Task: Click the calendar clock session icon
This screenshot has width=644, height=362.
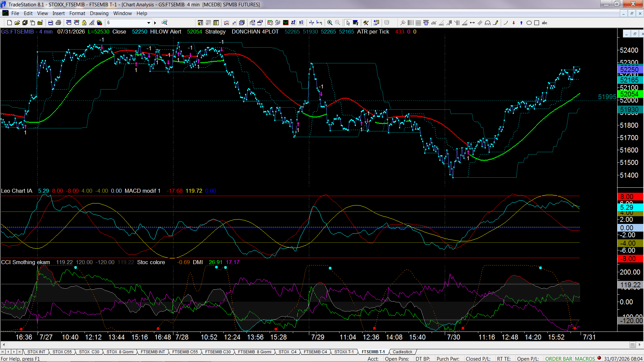Action: (270, 23)
